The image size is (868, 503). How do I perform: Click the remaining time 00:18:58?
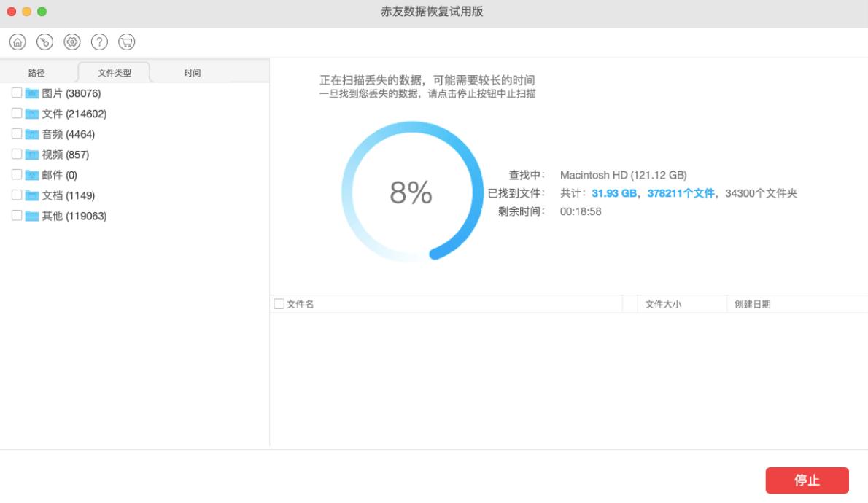(x=581, y=211)
